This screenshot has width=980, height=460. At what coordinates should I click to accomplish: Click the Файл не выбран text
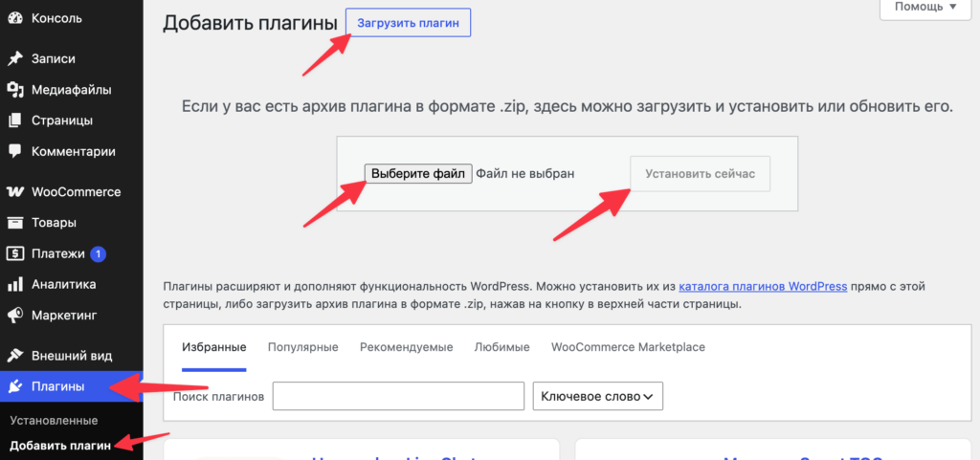[x=525, y=173]
